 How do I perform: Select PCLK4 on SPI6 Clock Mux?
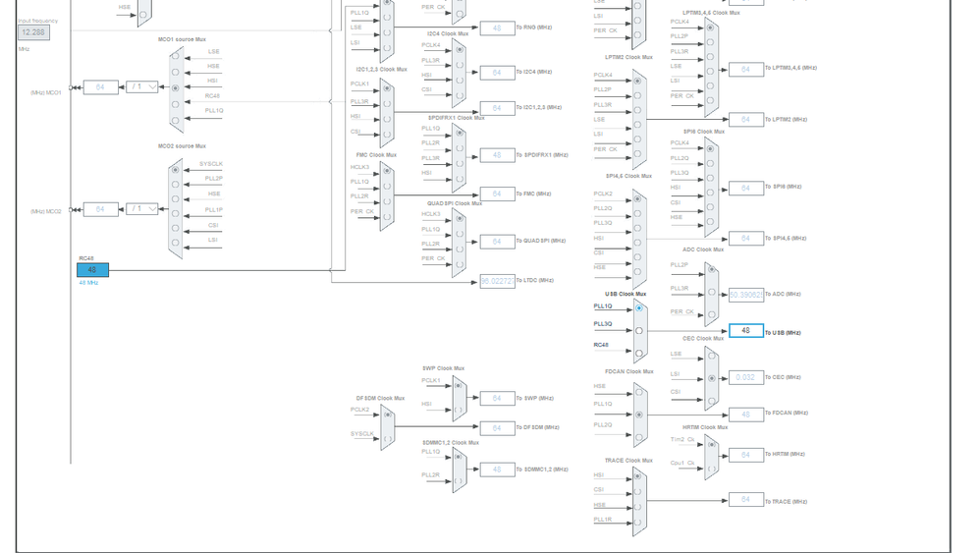[710, 148]
